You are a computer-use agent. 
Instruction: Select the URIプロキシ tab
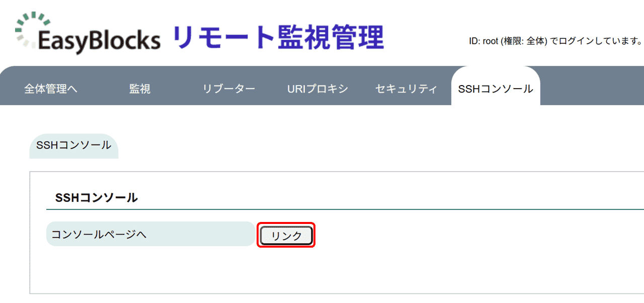tap(317, 89)
